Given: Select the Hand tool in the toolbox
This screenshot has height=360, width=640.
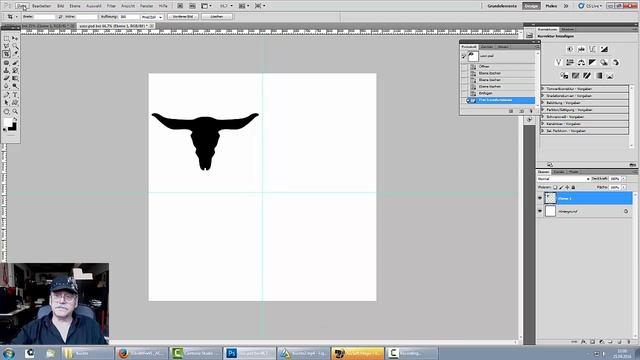Looking at the screenshot, I should click(x=6, y=111).
